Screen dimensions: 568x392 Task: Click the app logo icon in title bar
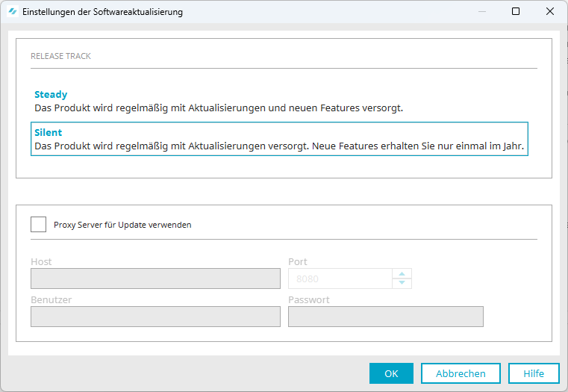pos(13,12)
